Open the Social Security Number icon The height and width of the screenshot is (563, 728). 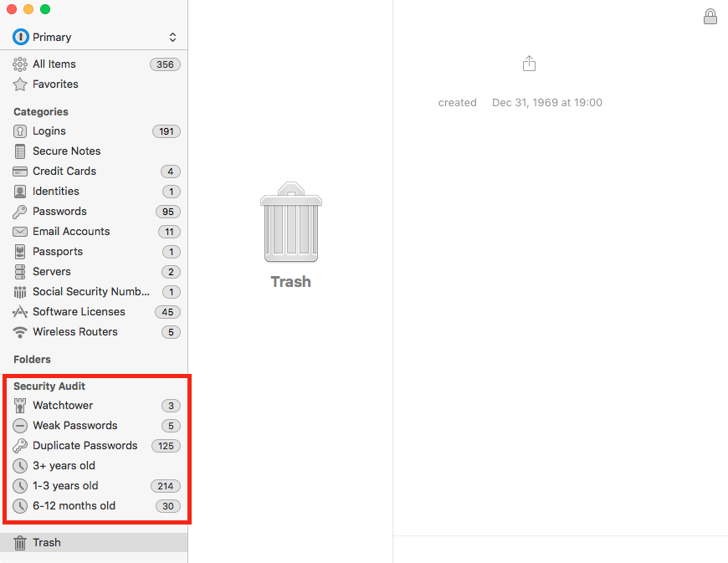pyautogui.click(x=20, y=292)
